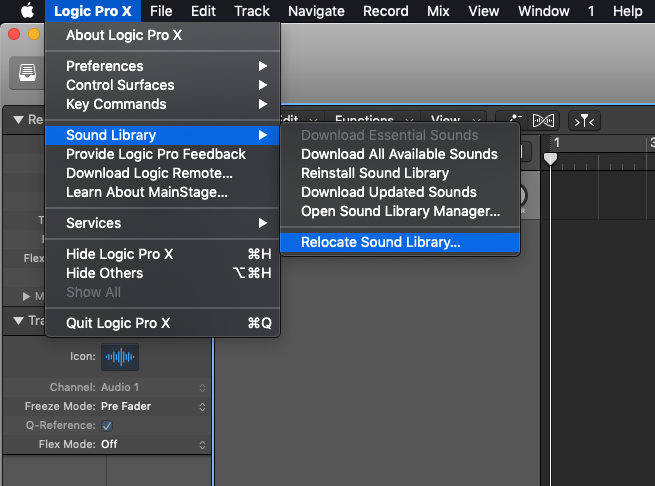This screenshot has width=655, height=486.
Task: Open the Help menu
Action: (x=627, y=11)
